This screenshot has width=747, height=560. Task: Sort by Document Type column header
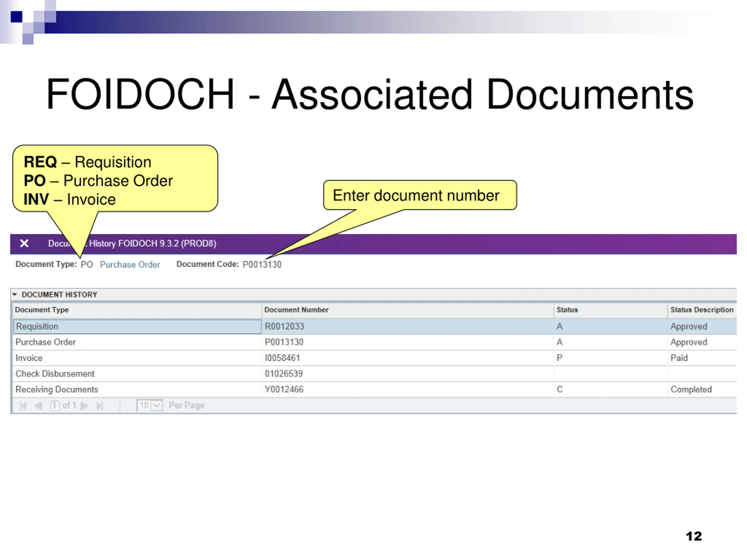point(137,310)
